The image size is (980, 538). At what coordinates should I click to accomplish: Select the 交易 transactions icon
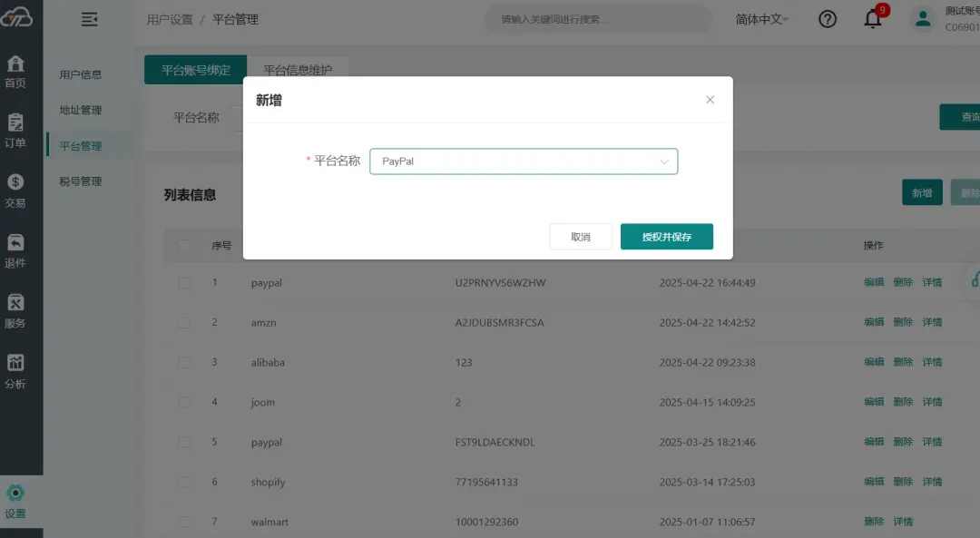tap(15, 183)
